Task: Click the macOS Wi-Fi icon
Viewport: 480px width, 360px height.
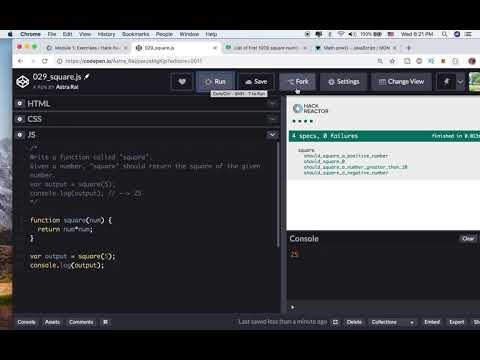Action: click(341, 34)
